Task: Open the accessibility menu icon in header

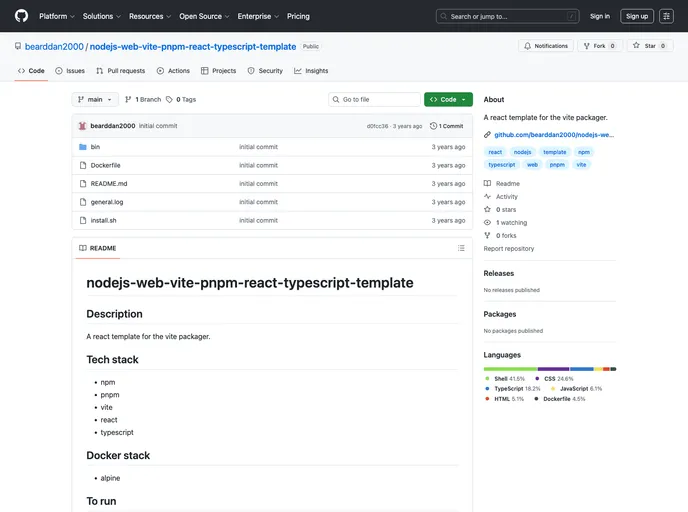Action: point(666,16)
